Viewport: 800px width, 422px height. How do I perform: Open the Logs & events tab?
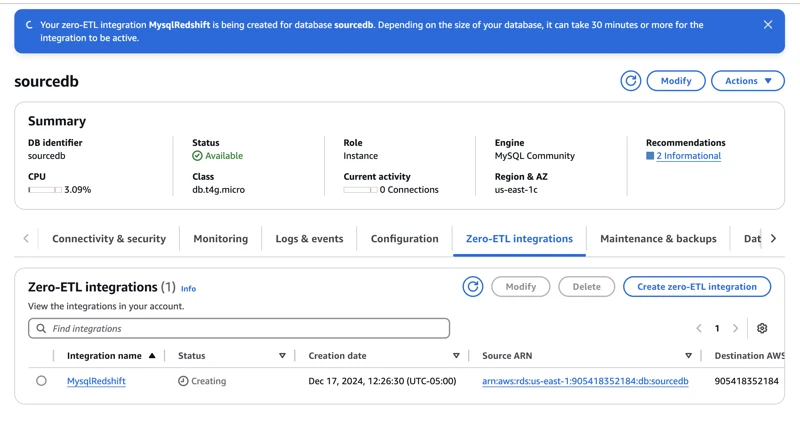309,238
